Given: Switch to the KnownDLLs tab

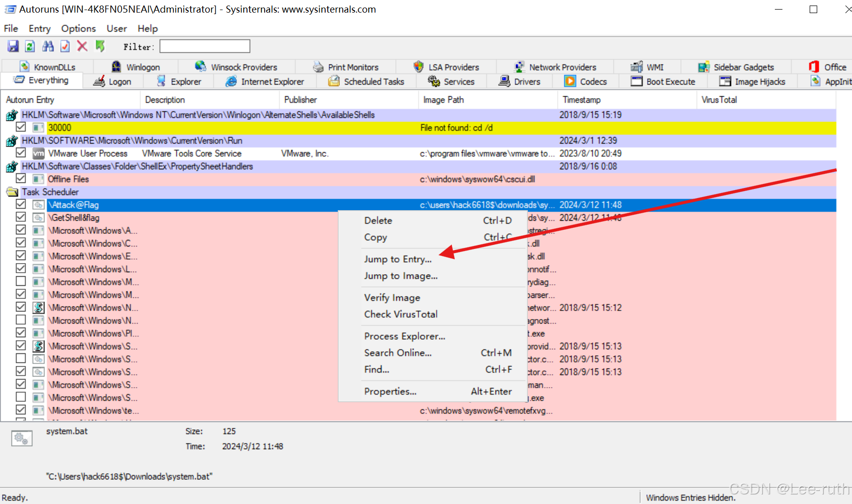Looking at the screenshot, I should [47, 67].
